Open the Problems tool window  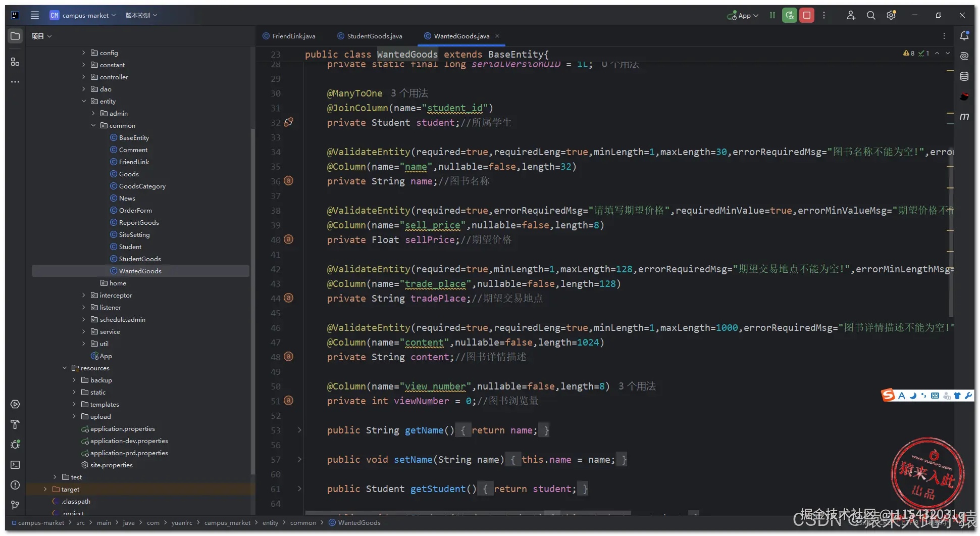[15, 485]
